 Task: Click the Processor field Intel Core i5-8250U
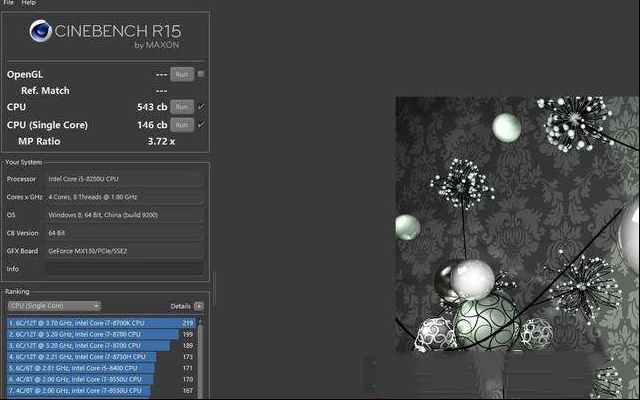click(x=124, y=179)
